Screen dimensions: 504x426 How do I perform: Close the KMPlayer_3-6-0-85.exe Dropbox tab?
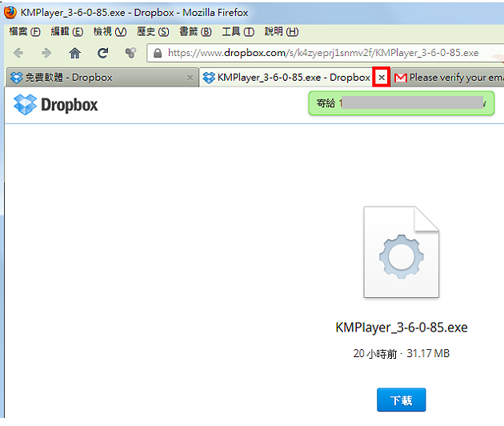point(382,78)
